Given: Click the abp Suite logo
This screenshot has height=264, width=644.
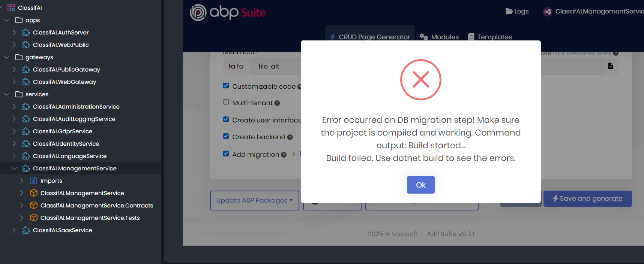Looking at the screenshot, I should tap(228, 12).
